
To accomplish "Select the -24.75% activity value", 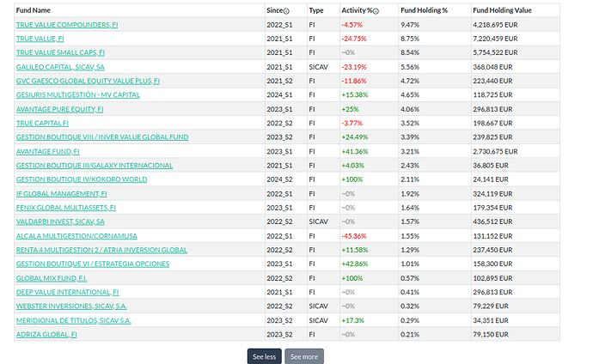I will point(354,39).
